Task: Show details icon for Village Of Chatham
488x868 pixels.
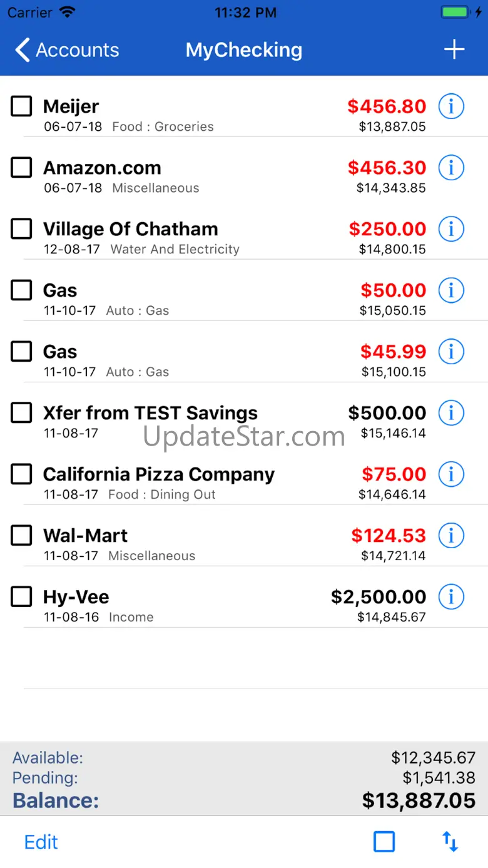Action: 451,229
